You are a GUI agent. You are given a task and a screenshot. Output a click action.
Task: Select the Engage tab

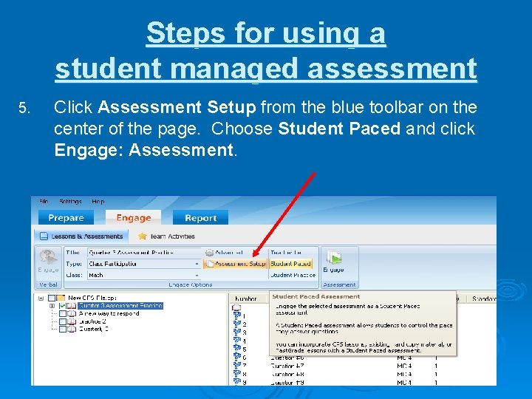click(133, 217)
